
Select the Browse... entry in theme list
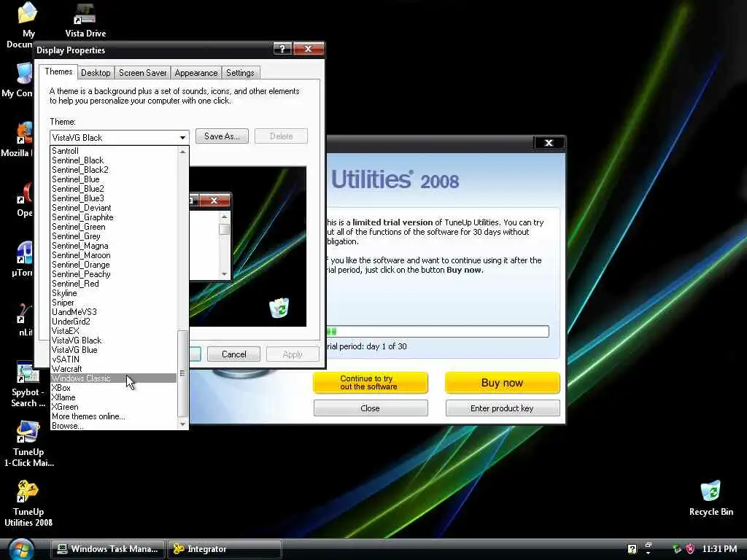click(x=113, y=426)
